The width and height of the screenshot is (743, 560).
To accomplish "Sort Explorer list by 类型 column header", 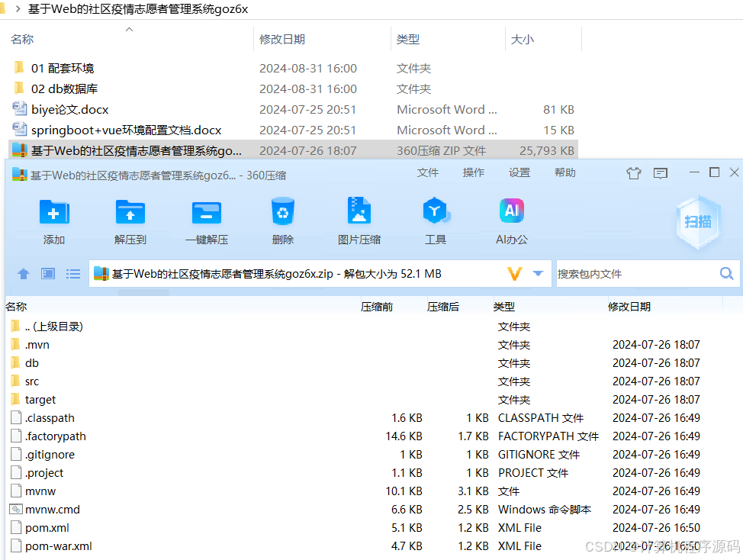I will coord(408,40).
